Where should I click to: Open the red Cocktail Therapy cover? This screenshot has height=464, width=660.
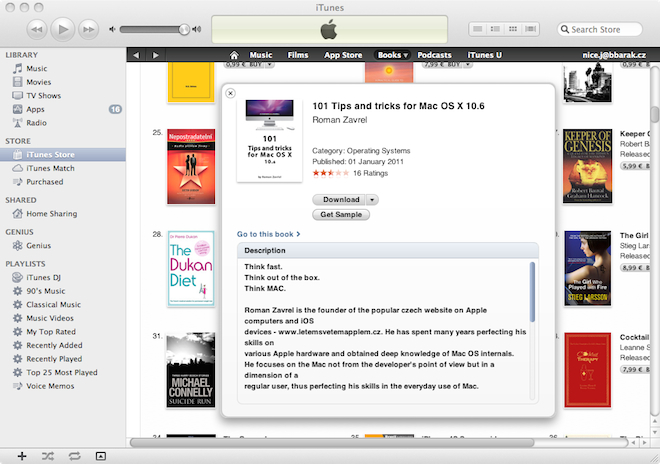coord(588,370)
